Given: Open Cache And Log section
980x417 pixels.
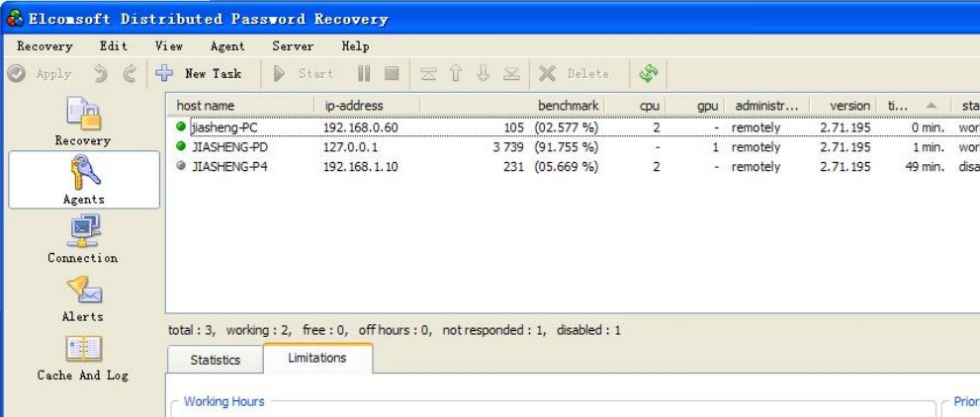Looking at the screenshot, I should [x=82, y=357].
